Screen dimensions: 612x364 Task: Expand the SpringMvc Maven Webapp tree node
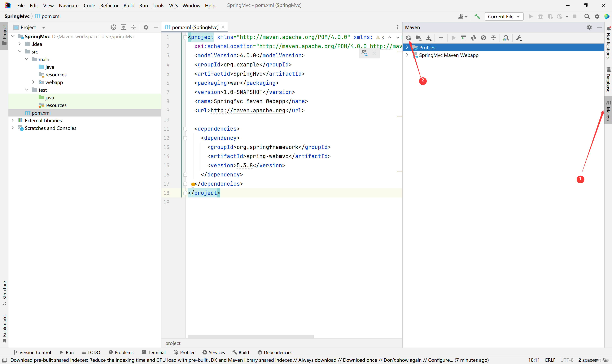pos(408,55)
